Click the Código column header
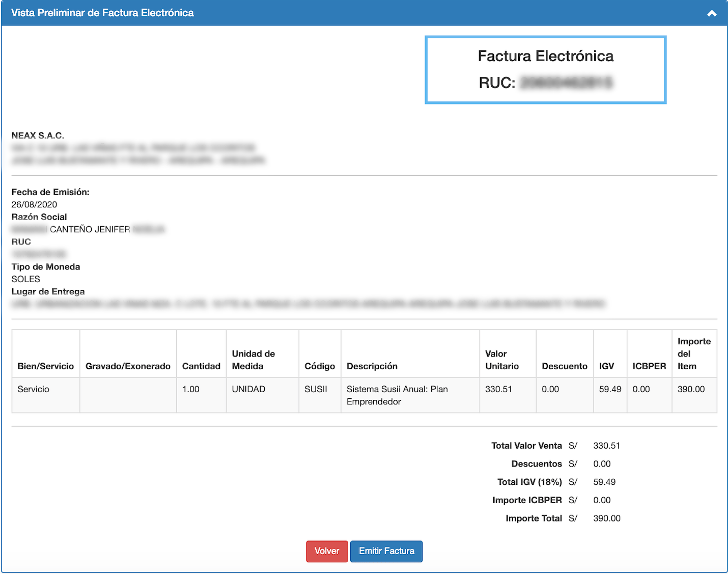 320,366
